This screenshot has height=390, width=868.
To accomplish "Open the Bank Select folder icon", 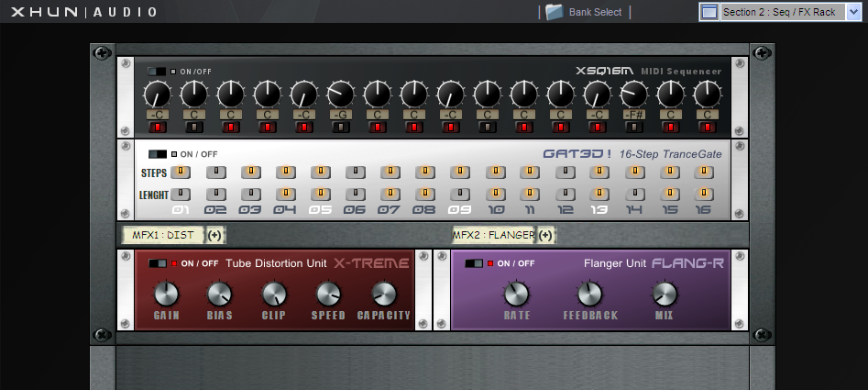I will coord(555,12).
